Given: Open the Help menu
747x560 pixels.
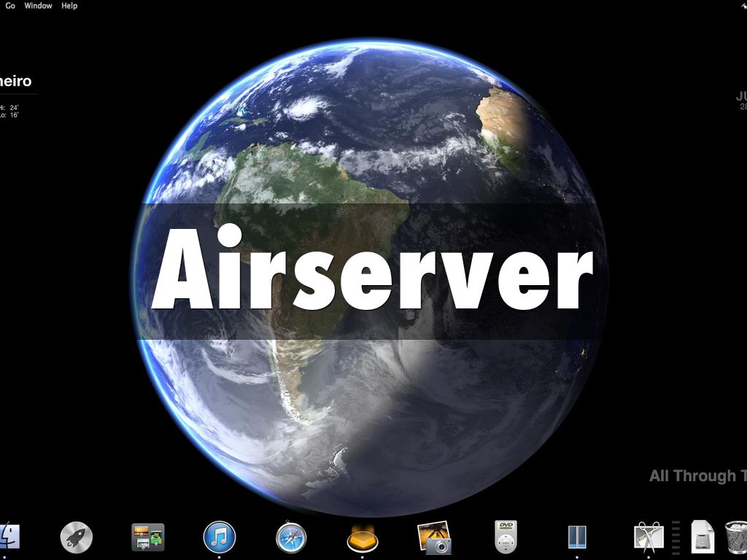Looking at the screenshot, I should click(x=69, y=6).
